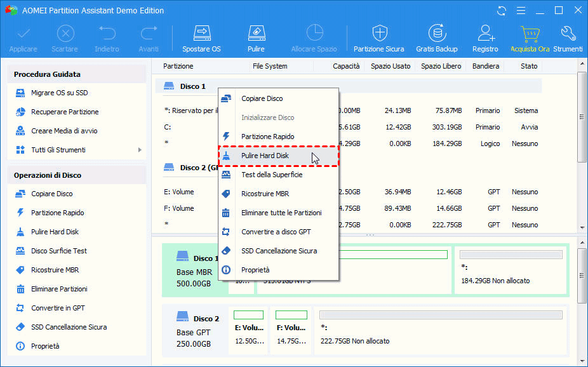This screenshot has height=367, width=588.
Task: Click the Spostare OS toolbar icon
Action: (x=201, y=39)
